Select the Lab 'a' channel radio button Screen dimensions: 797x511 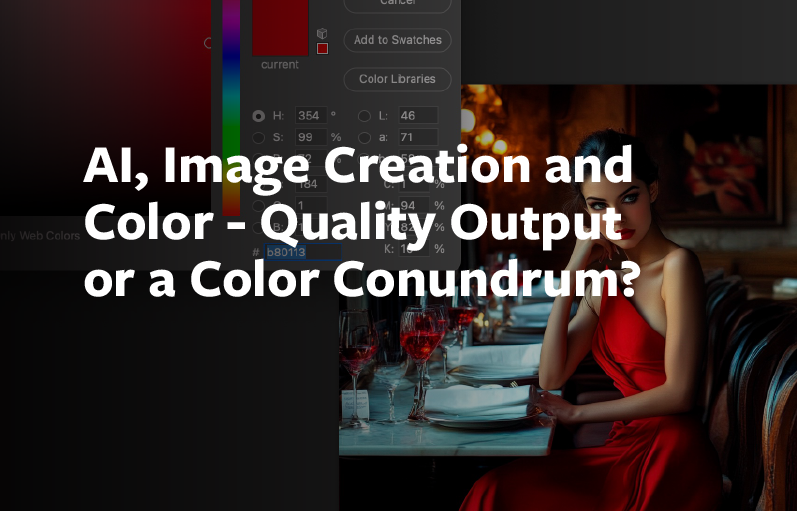coord(364,137)
